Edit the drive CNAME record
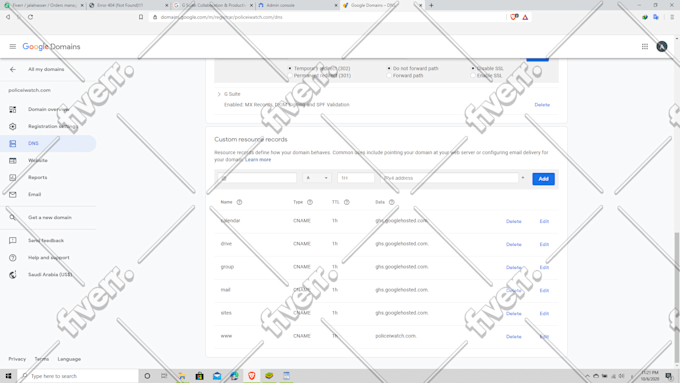 click(544, 244)
